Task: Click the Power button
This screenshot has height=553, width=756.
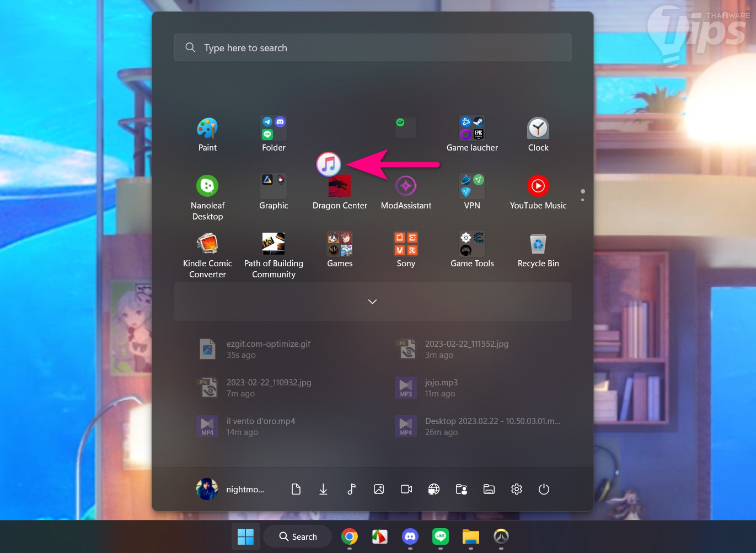Action: (x=544, y=489)
